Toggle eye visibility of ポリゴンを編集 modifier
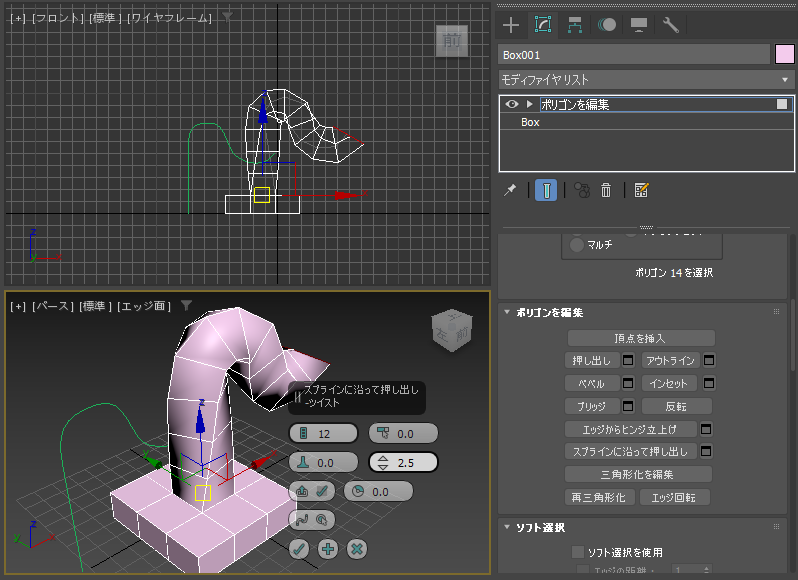The height and width of the screenshot is (580, 798). tap(512, 104)
